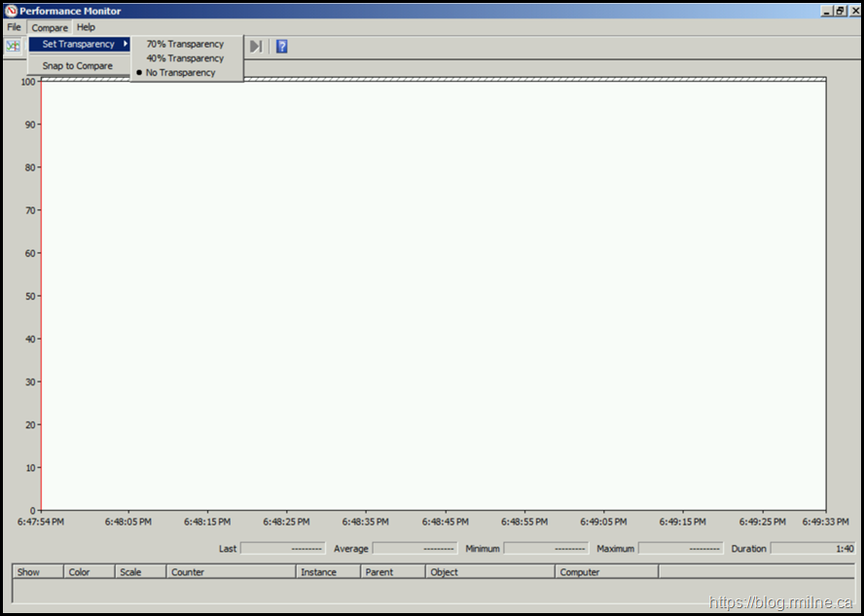Viewport: 864px width, 616px height.
Task: Expand the Set Transparency submenu
Action: point(79,44)
